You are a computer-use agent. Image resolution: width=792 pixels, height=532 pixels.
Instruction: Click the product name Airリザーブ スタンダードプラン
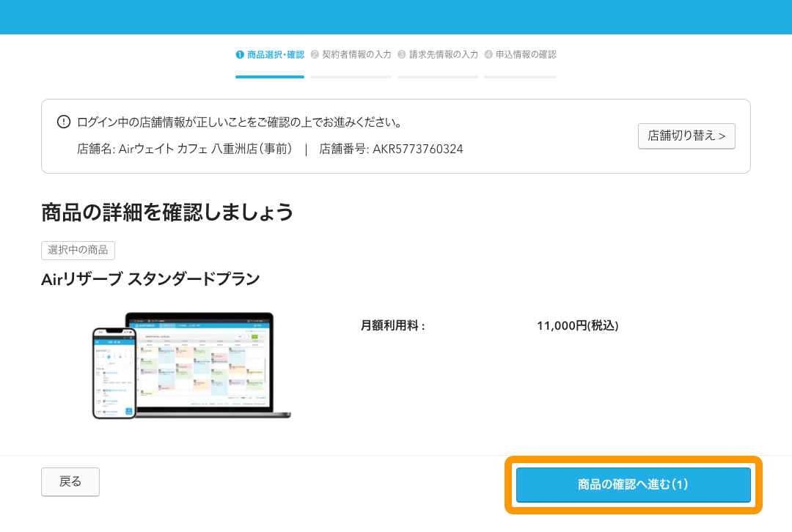coord(150,279)
